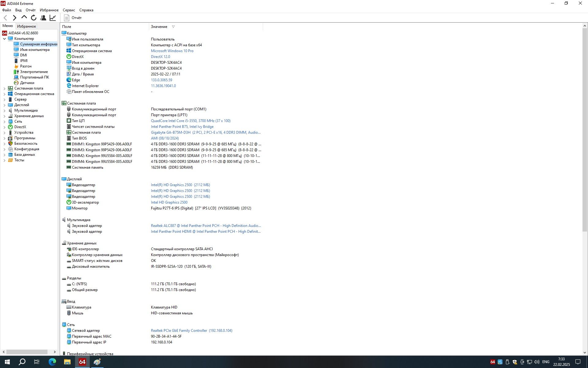Click the Back navigation arrow in toolbar

point(5,18)
